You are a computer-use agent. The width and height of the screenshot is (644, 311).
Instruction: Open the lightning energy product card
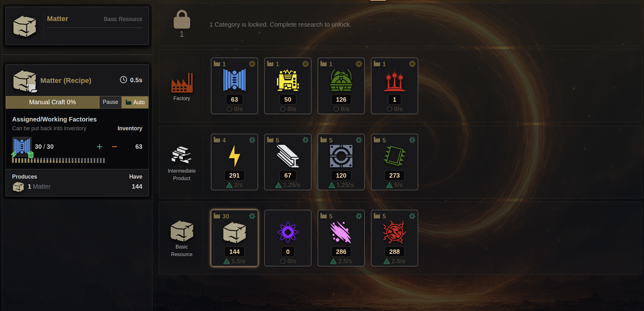click(234, 162)
